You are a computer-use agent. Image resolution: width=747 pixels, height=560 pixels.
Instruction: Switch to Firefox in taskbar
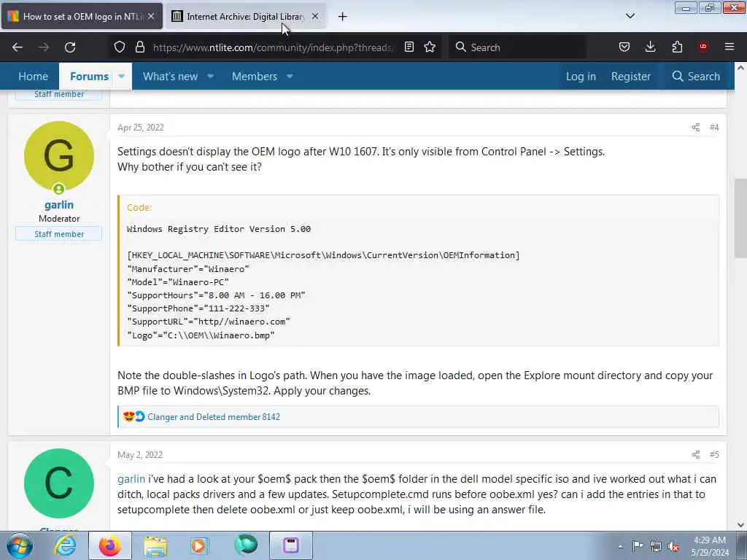pos(109,545)
